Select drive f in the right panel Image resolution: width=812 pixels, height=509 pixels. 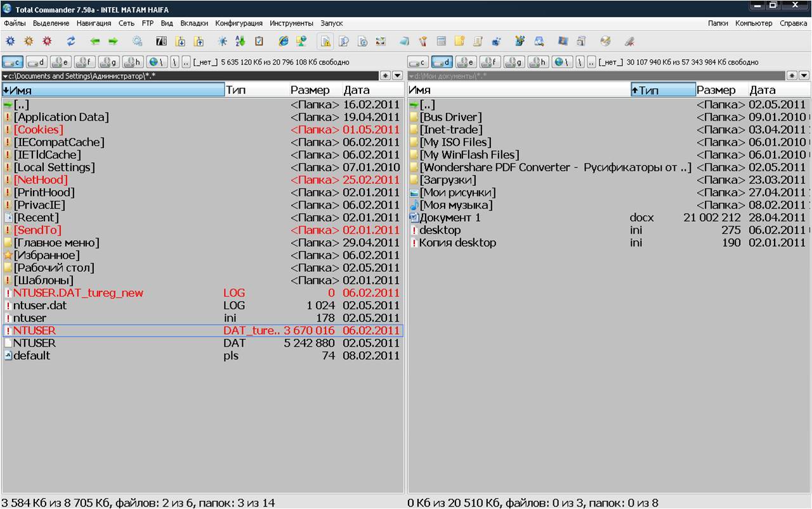click(490, 62)
